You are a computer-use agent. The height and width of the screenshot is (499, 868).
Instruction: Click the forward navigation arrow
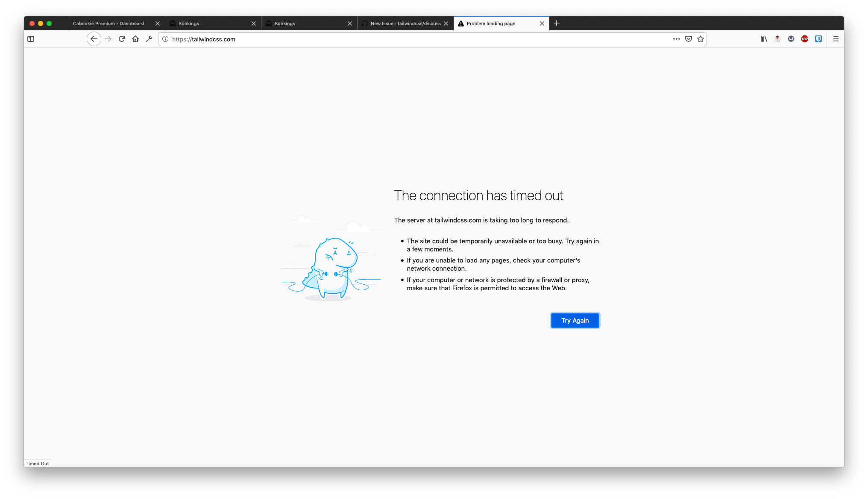[x=108, y=39]
